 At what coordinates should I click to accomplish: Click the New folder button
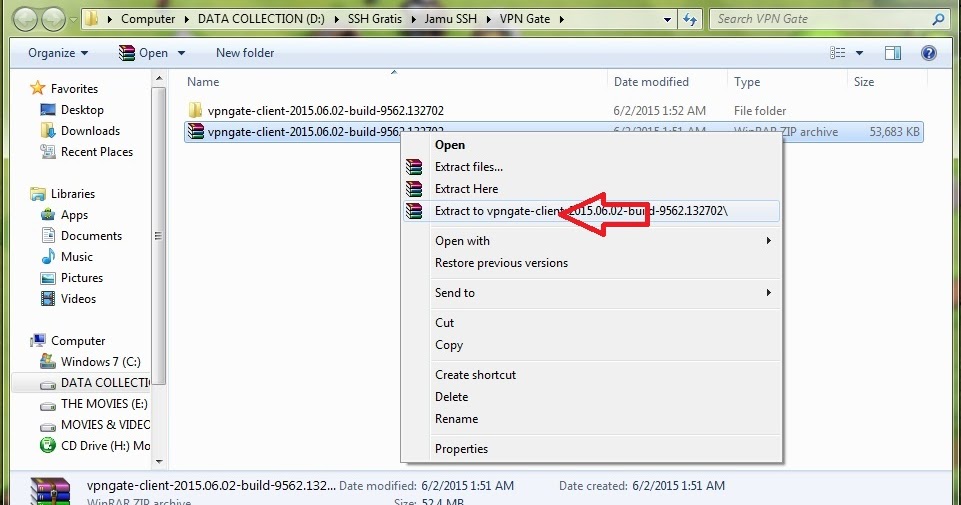pyautogui.click(x=245, y=53)
